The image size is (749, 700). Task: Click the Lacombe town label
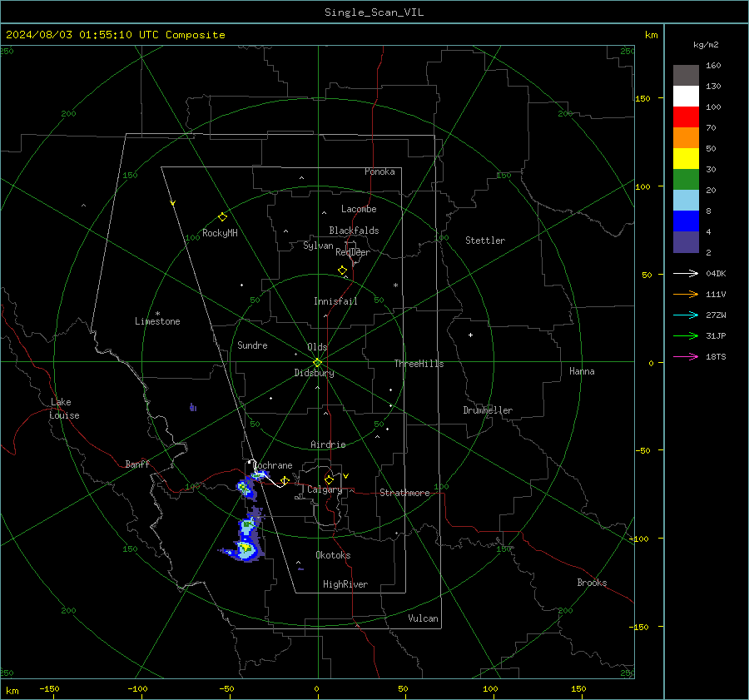(359, 209)
